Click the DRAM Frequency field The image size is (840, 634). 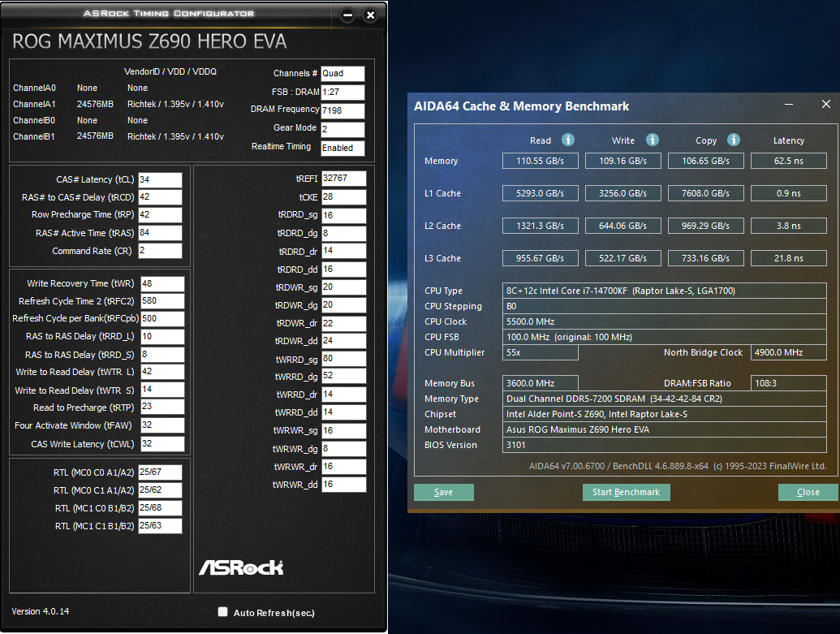342,111
